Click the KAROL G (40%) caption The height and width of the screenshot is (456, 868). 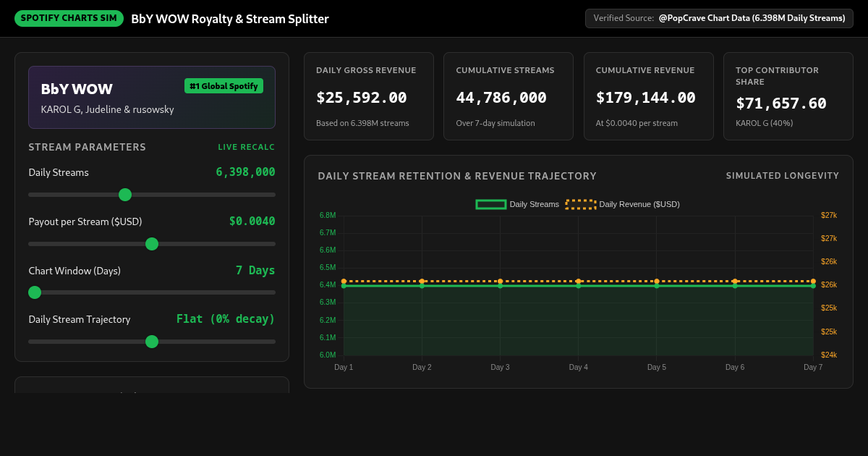click(x=765, y=123)
